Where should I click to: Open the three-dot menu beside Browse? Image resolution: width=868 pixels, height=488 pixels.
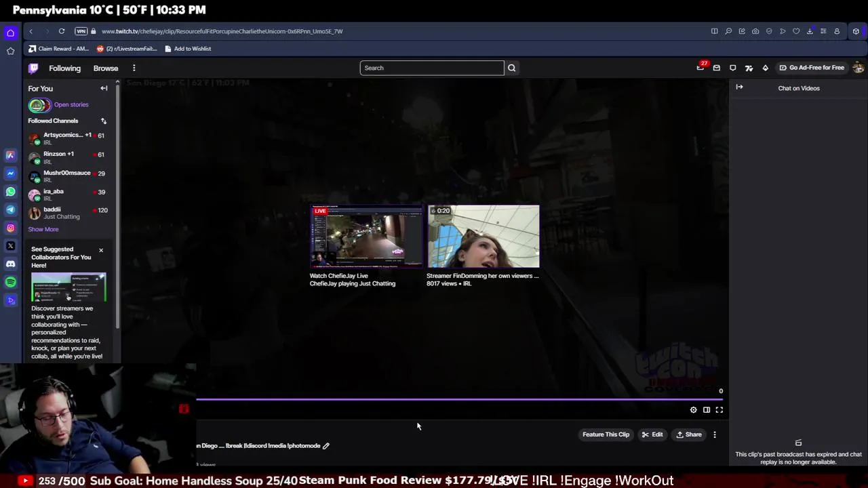coord(134,68)
